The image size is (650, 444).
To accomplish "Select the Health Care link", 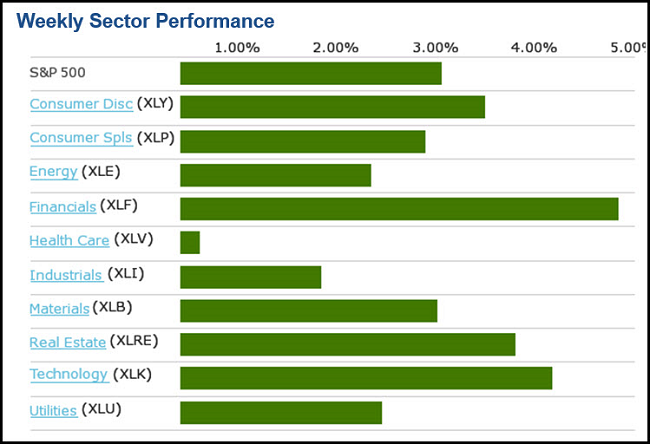I will tap(69, 240).
